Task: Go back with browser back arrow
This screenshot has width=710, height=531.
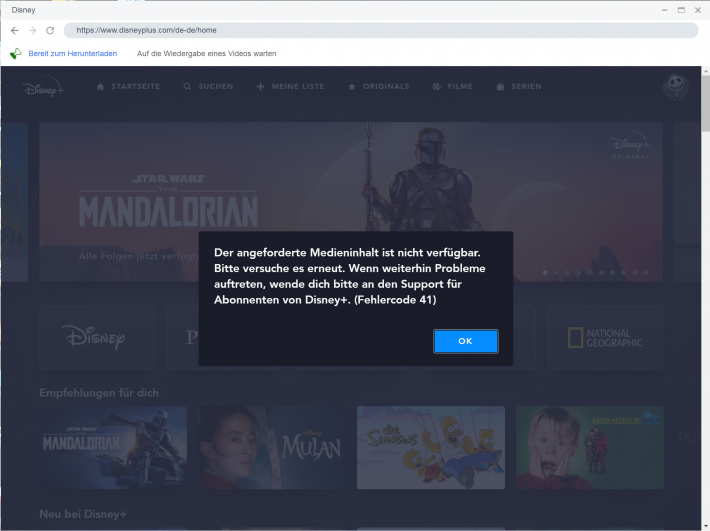Action: click(x=14, y=30)
